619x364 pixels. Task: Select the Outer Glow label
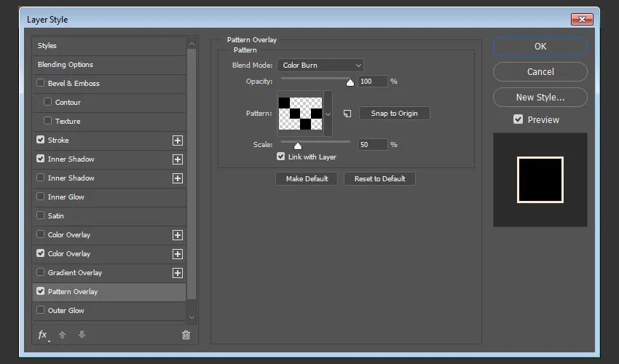[66, 311]
